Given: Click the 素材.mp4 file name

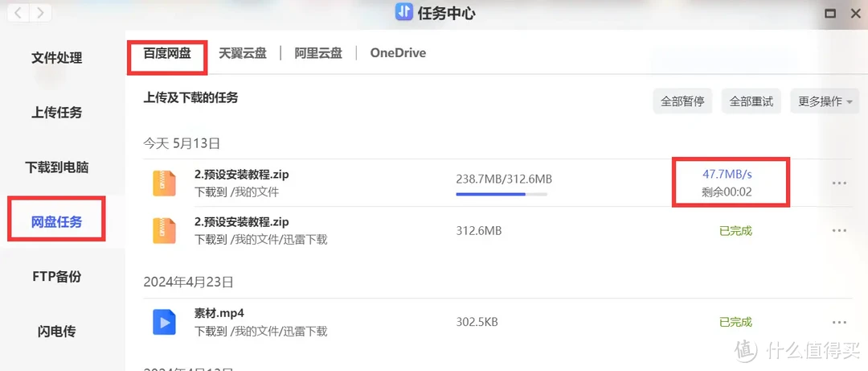Looking at the screenshot, I should click(221, 313).
